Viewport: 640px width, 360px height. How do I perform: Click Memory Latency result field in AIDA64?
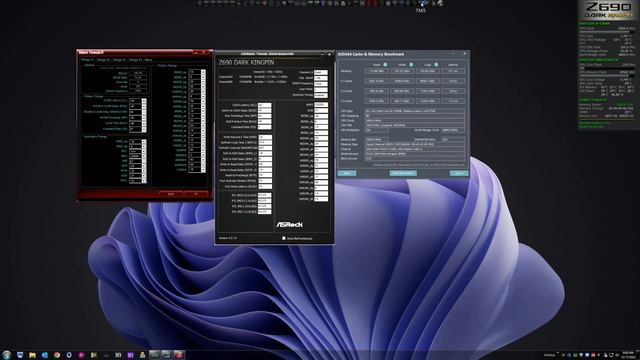[x=453, y=71]
